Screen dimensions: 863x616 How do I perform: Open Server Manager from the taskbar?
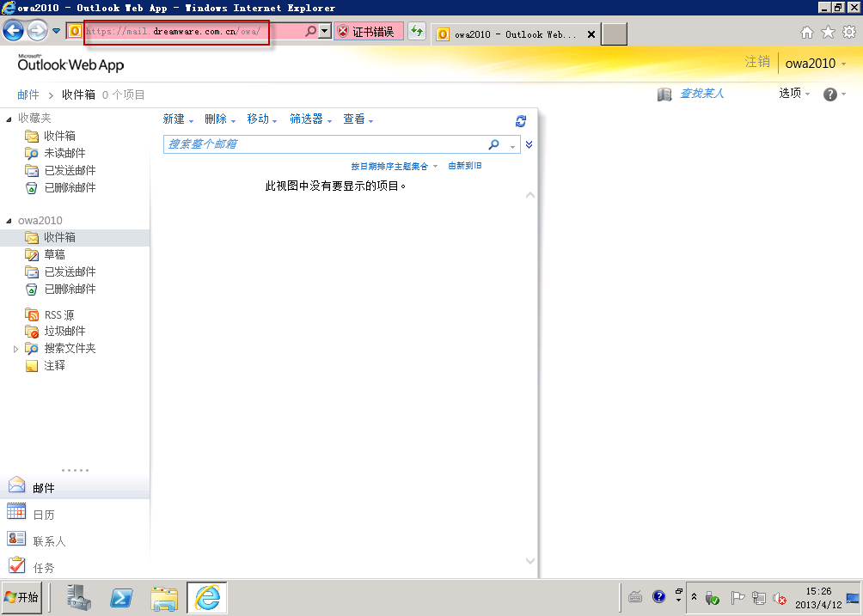point(79,597)
